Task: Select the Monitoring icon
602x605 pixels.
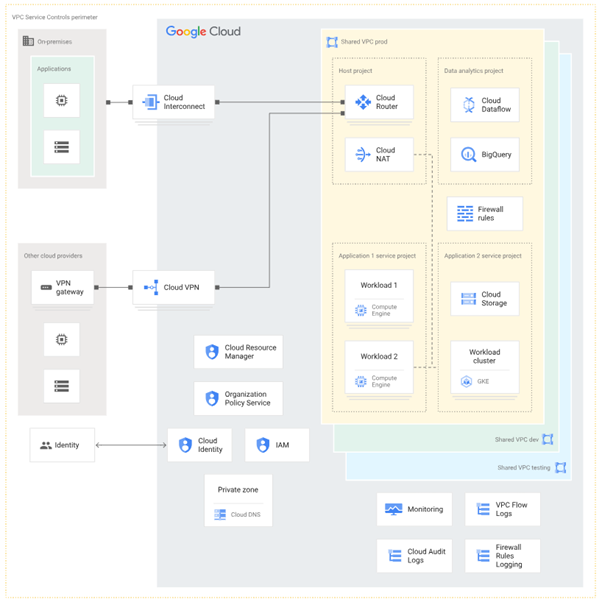Action: point(393,509)
